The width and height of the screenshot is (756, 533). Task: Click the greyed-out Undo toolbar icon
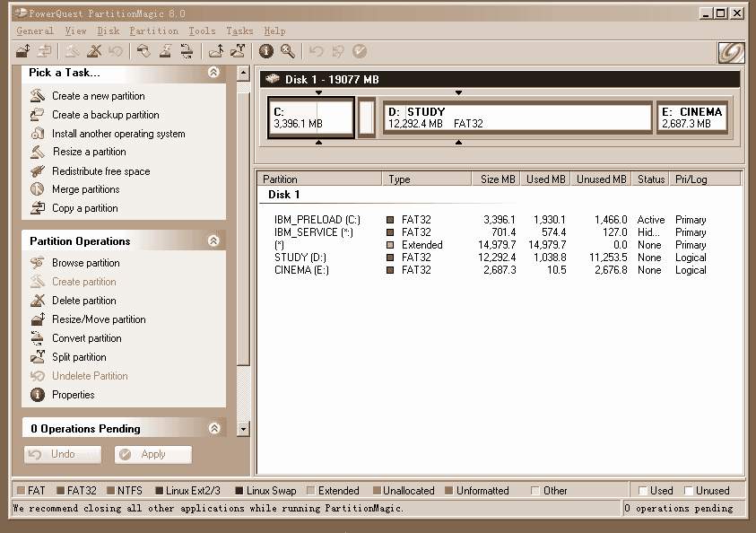click(317, 50)
